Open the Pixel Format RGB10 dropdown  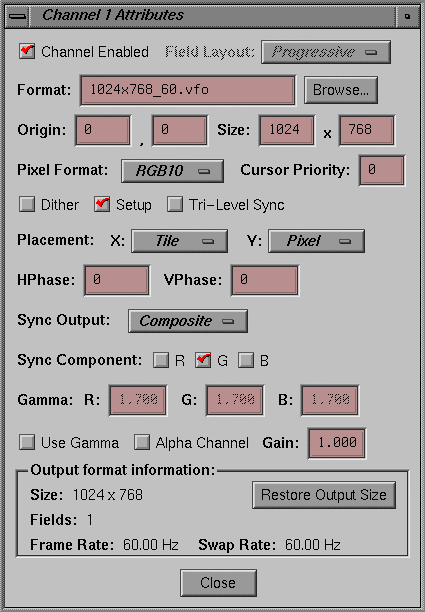172,171
